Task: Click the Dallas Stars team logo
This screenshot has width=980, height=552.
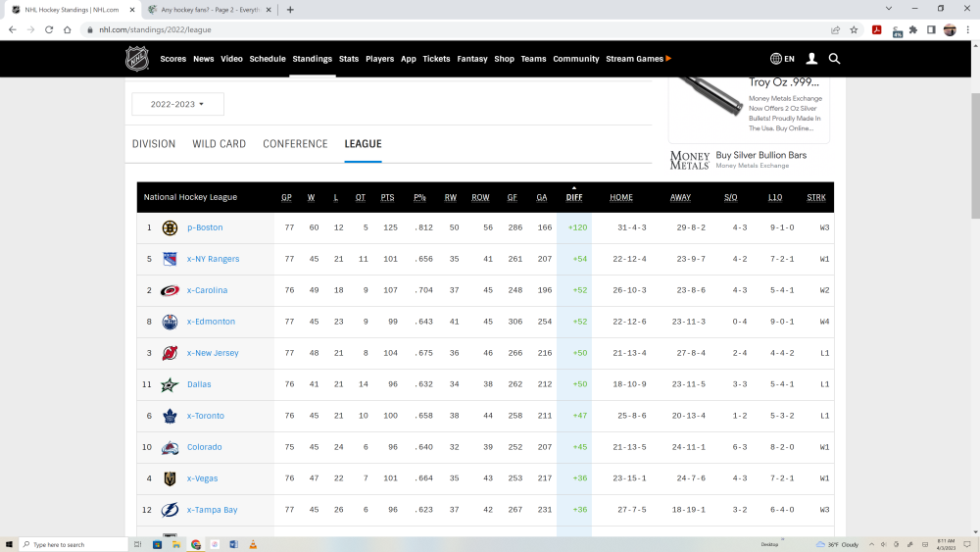Action: [170, 384]
